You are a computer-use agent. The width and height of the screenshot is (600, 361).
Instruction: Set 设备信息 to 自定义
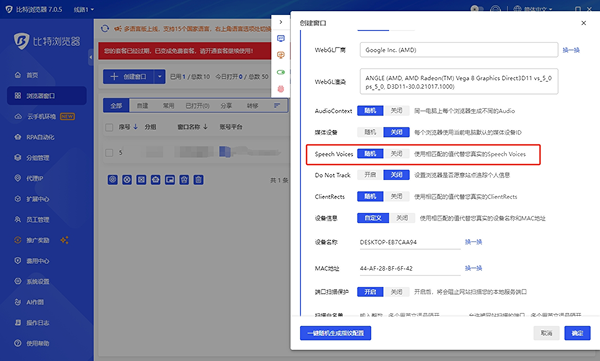tap(373, 218)
